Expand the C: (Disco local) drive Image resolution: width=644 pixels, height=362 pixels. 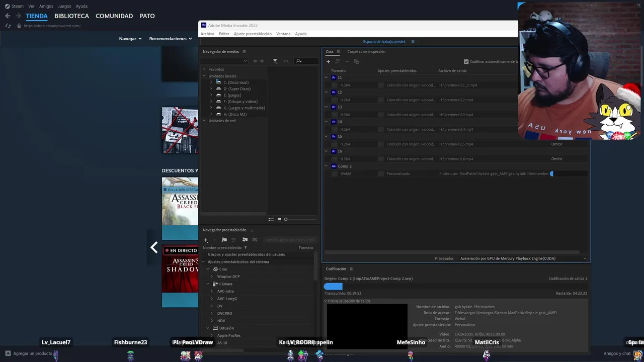click(211, 82)
